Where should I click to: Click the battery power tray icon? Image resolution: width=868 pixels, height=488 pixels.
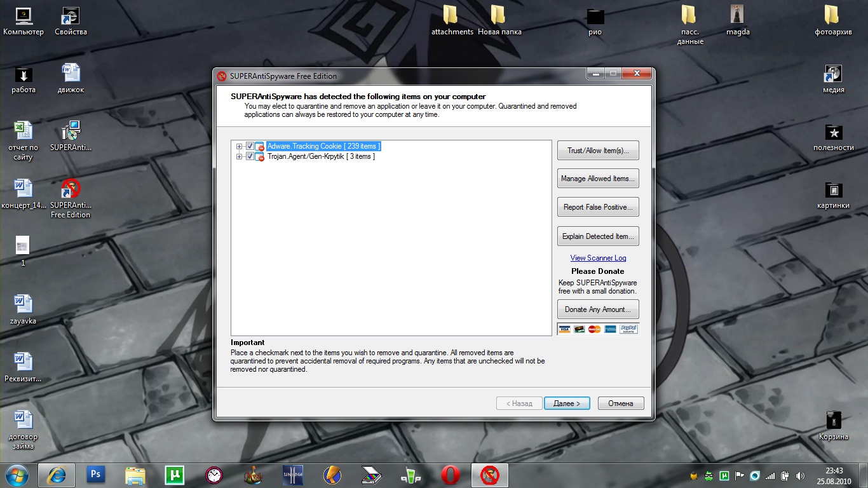[785, 475]
